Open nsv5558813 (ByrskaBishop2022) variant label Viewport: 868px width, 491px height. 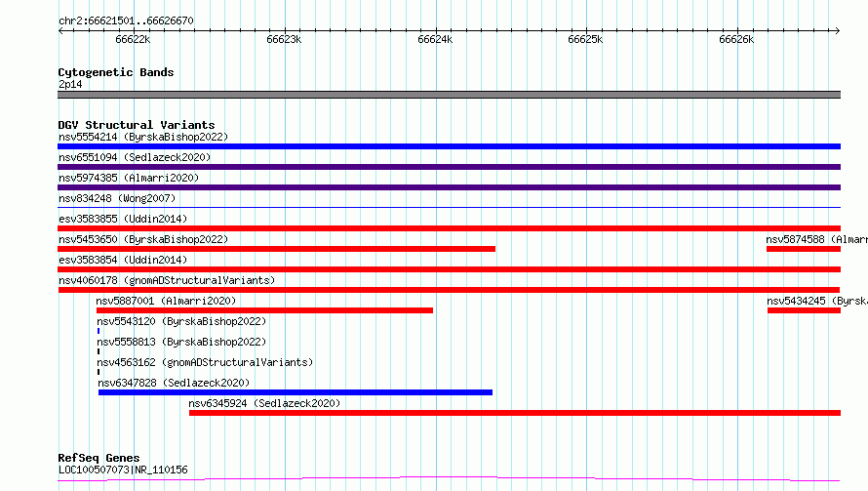181,342
